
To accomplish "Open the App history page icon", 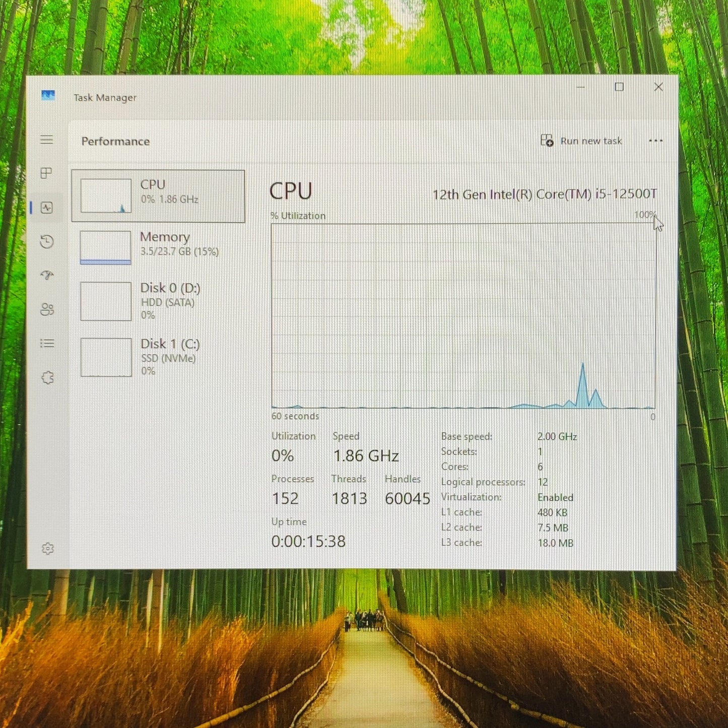I will (47, 242).
